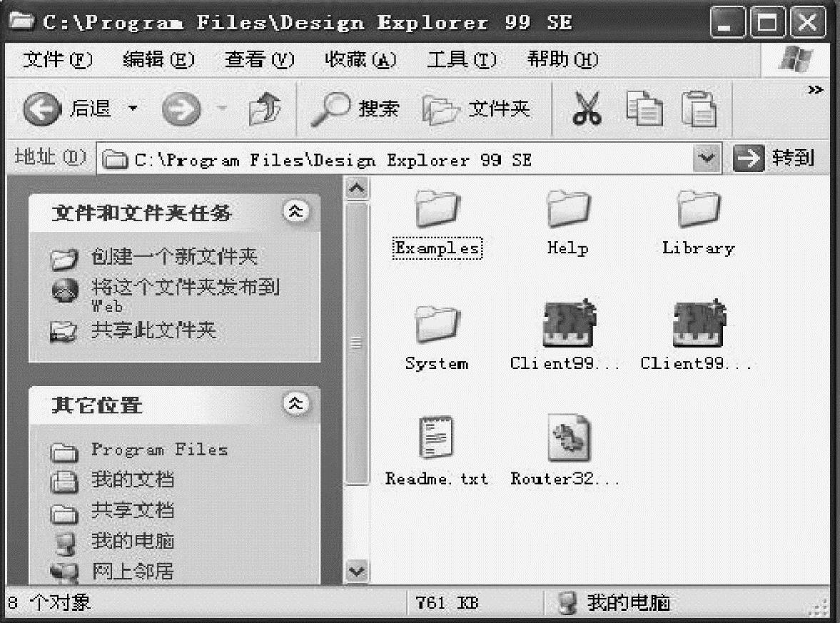Click the Library folder name label

[x=699, y=248]
